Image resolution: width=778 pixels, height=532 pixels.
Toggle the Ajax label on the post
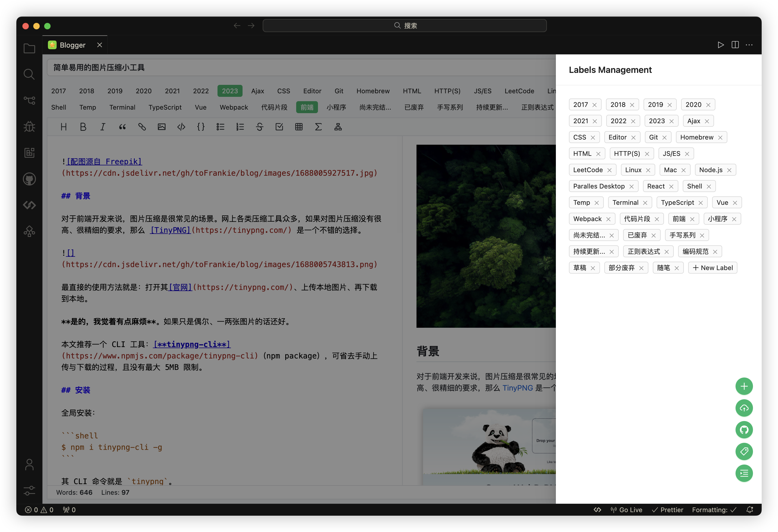pyautogui.click(x=258, y=91)
